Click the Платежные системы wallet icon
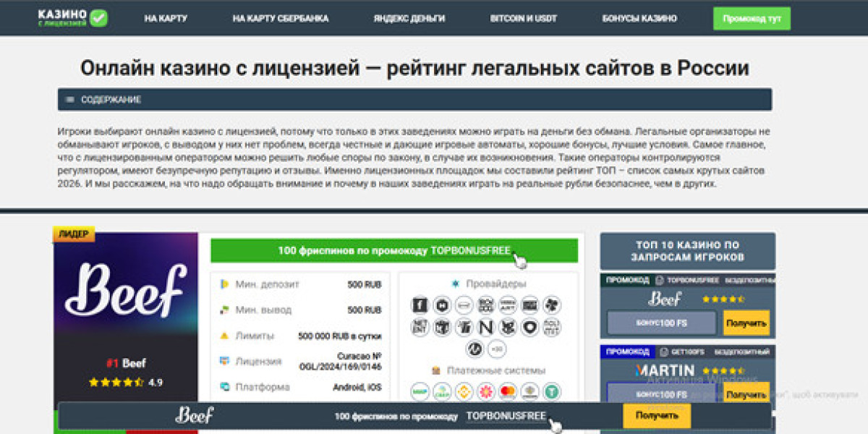 (x=437, y=370)
